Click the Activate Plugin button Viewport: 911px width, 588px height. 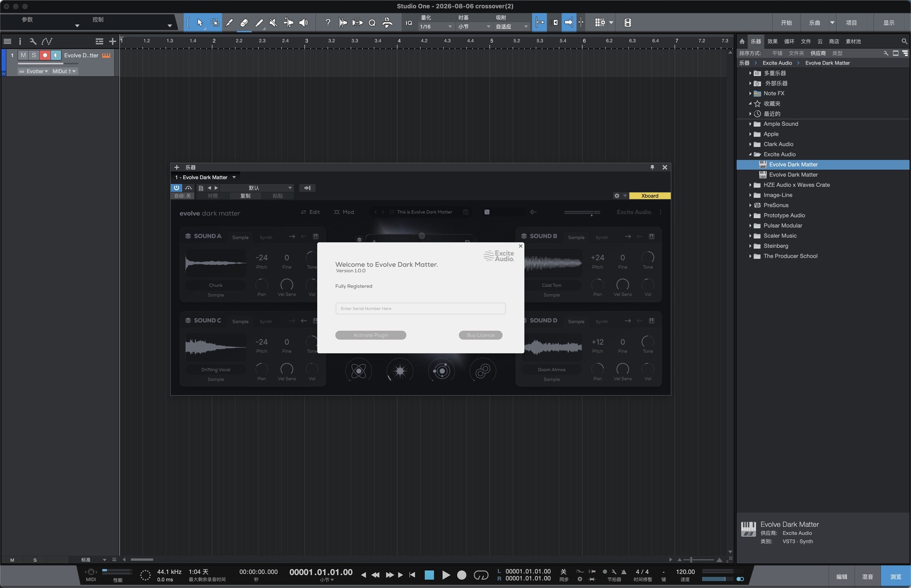point(371,335)
